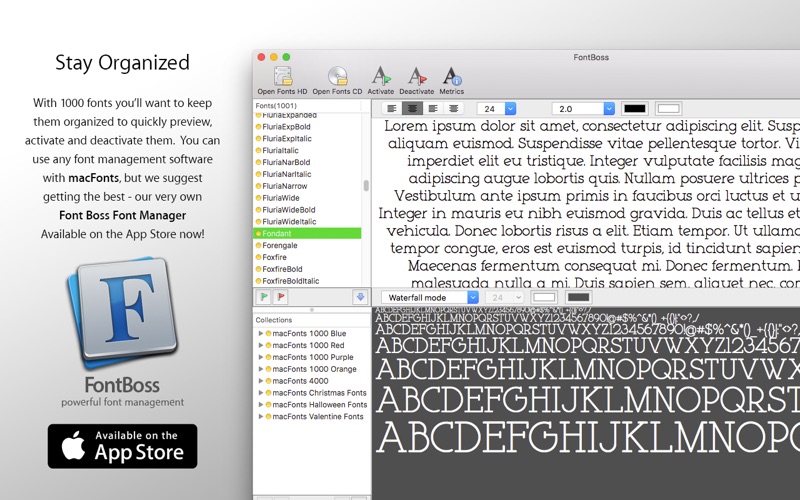Image resolution: width=800 pixels, height=500 pixels.
Task: Expand the macFonts 1000 Blue collection
Action: coord(261,333)
